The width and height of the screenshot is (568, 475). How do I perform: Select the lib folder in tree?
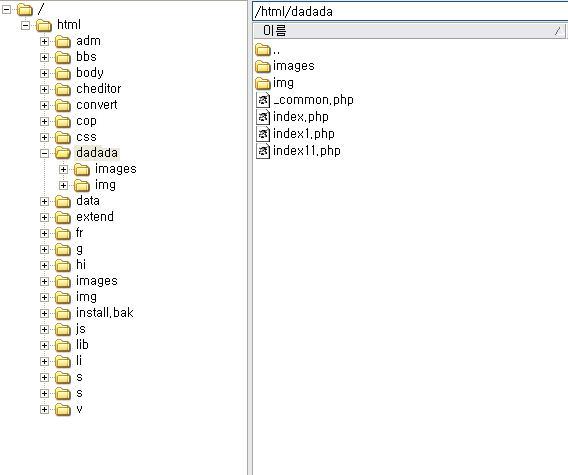point(82,345)
